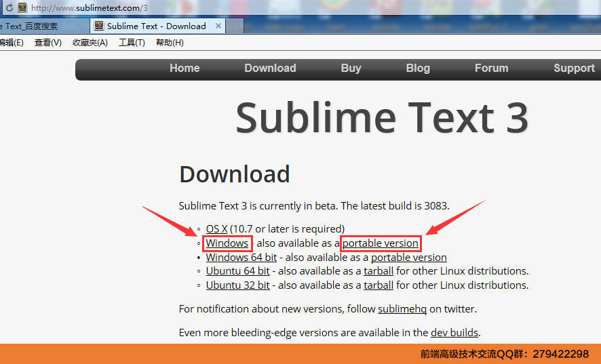This screenshot has height=364, width=601.
Task: Go to Home in site navigation
Action: (185, 68)
